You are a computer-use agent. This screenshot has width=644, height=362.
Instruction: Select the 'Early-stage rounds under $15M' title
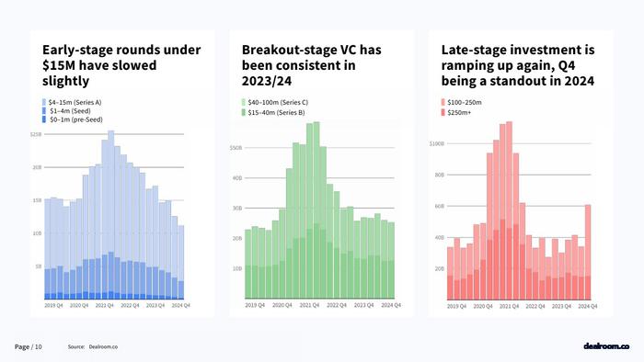[x=121, y=65]
